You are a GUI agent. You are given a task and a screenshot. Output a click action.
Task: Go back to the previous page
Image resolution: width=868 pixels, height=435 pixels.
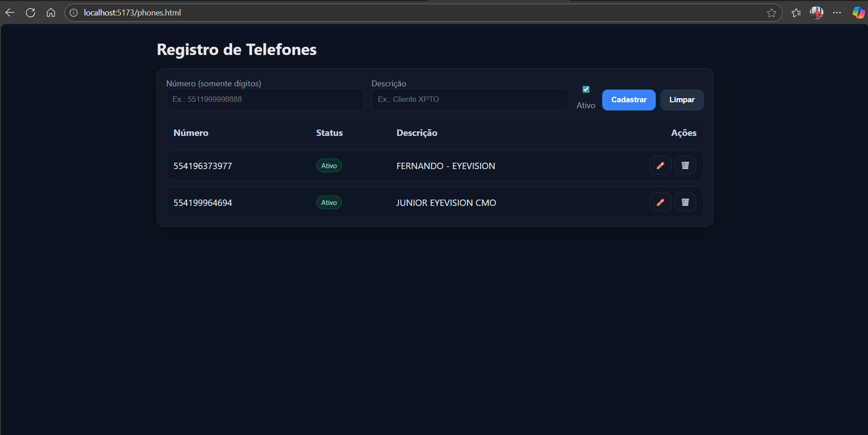[10, 13]
